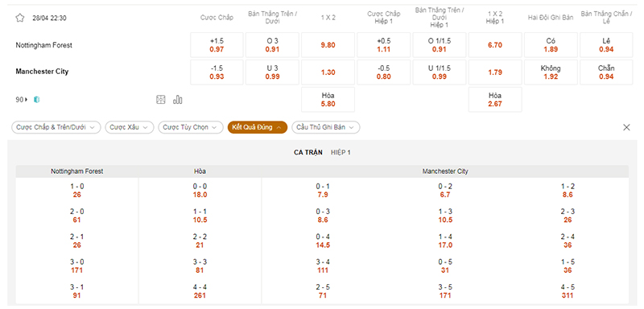The height and width of the screenshot is (309, 644).
Task: Pick Nottingham Forest +1.5 handicap at 0.97
Action: tap(217, 45)
